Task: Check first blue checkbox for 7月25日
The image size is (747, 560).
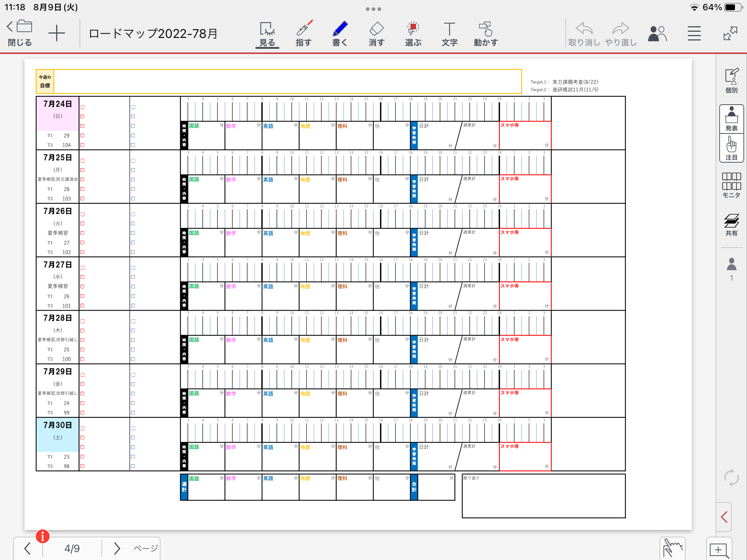Action: point(133,161)
